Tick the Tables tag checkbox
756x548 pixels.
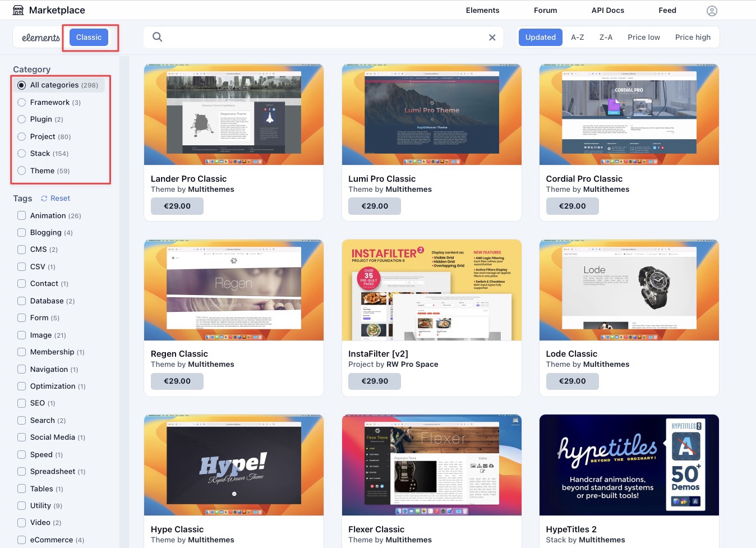point(22,489)
